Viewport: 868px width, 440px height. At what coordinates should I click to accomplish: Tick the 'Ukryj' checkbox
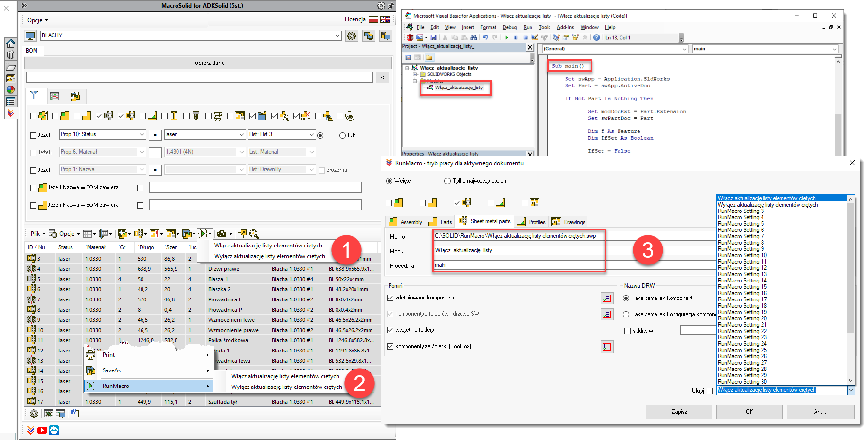click(x=709, y=391)
